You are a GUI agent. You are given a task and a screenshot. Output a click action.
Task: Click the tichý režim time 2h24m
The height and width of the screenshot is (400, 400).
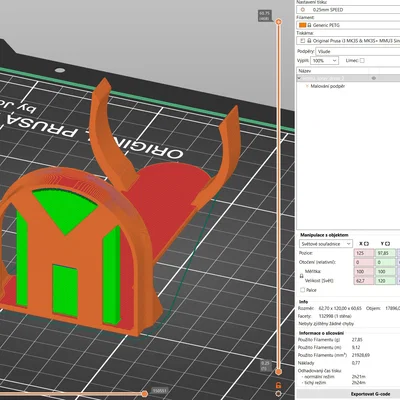coord(358,383)
